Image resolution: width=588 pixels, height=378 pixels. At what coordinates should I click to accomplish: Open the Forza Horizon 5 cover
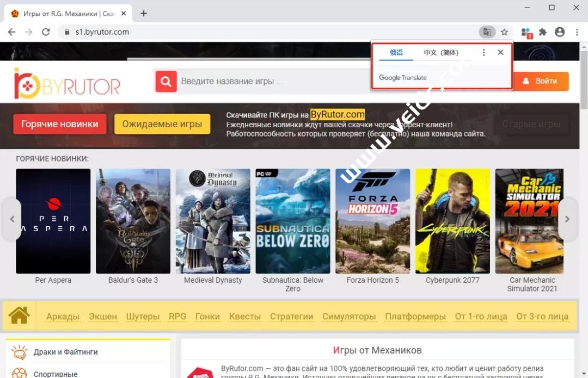click(373, 221)
